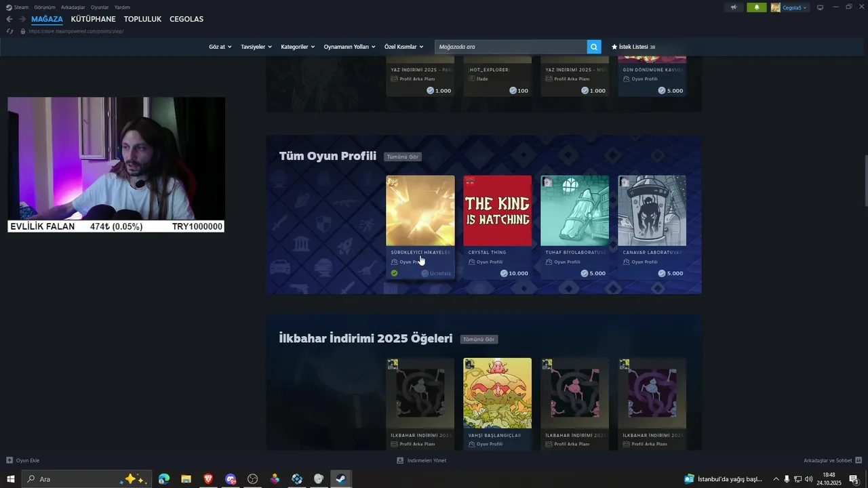
Task: Show hidden system tray icons
Action: [776, 479]
